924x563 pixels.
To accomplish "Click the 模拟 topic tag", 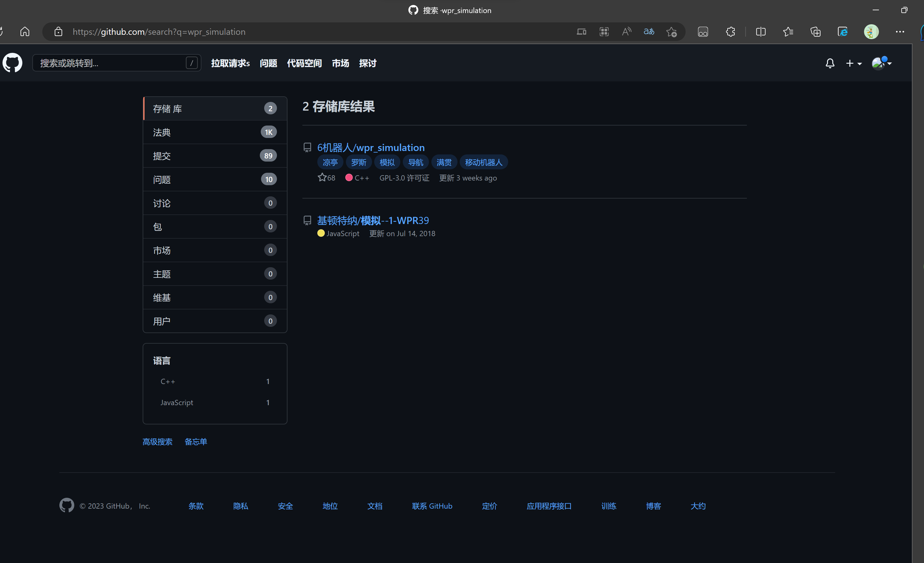I will tap(387, 162).
